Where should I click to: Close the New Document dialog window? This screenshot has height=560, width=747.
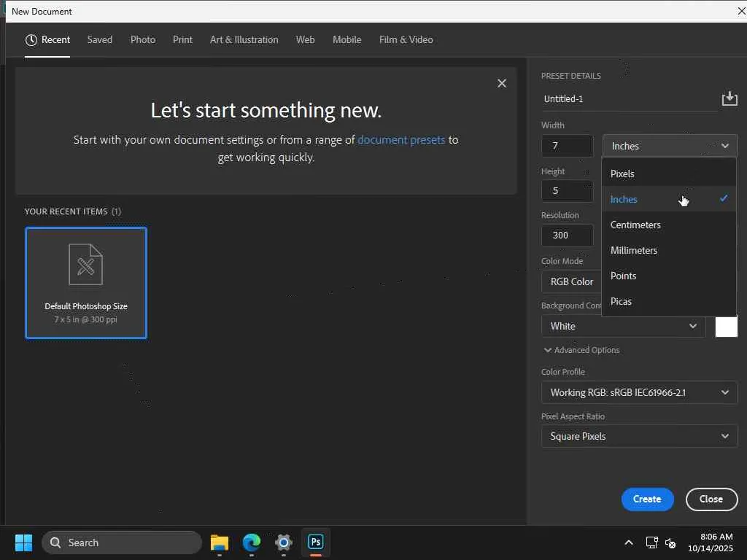pos(741,11)
